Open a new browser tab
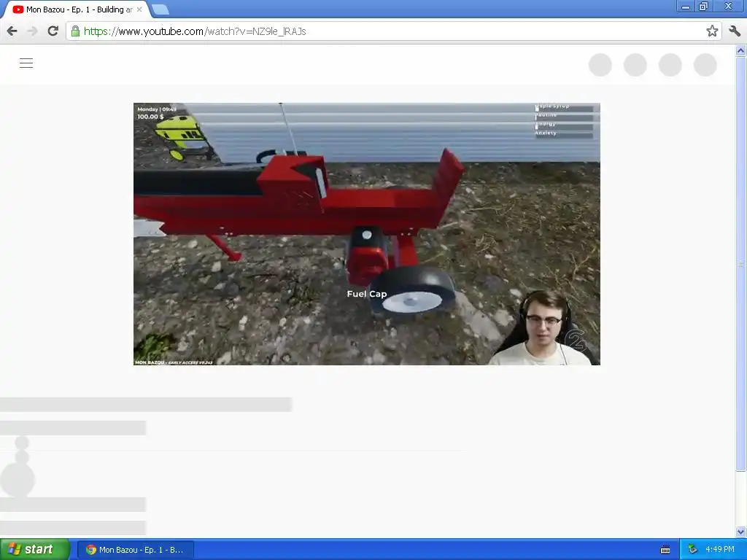 pos(160,9)
